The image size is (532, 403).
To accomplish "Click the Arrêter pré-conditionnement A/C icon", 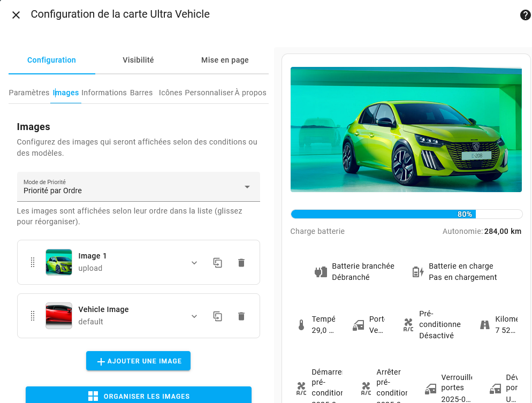I will [366, 389].
